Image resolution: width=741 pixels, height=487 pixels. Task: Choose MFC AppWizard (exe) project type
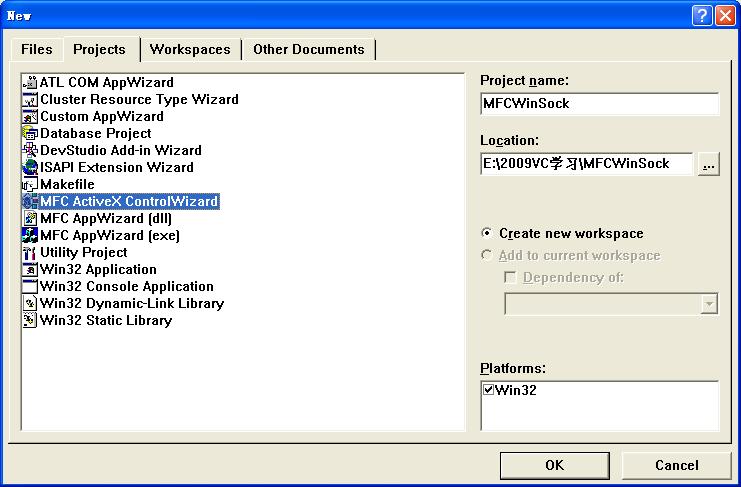click(x=110, y=235)
